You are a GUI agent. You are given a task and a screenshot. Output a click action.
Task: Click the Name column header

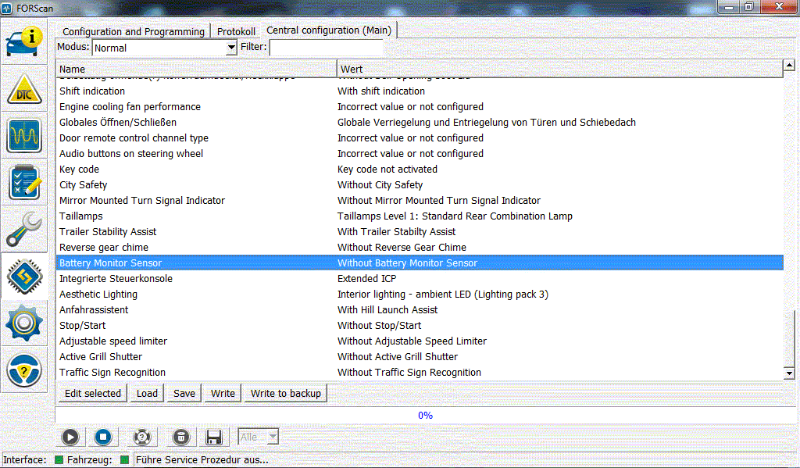pos(196,69)
